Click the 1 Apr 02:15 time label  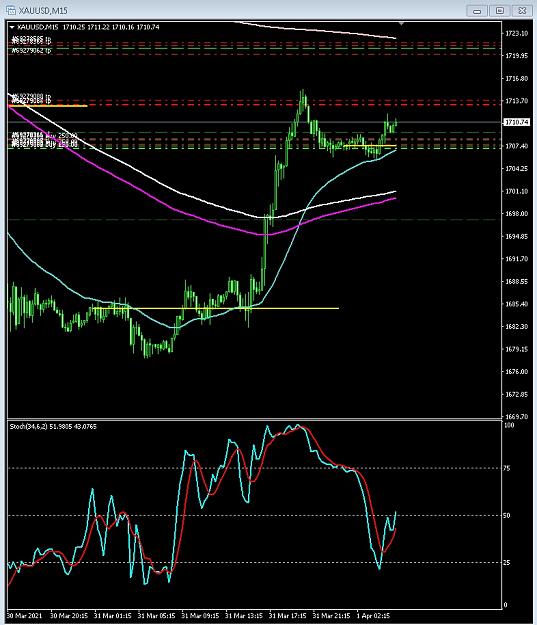tap(373, 616)
